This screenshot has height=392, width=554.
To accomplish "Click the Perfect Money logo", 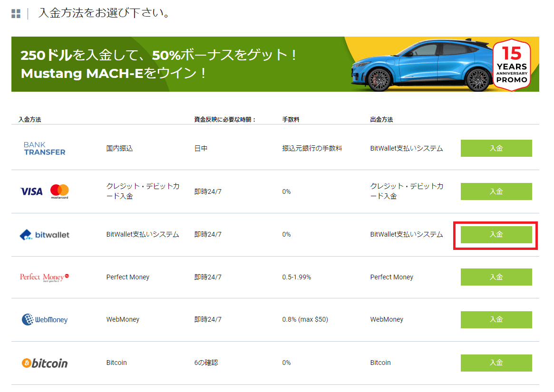I will pyautogui.click(x=45, y=277).
